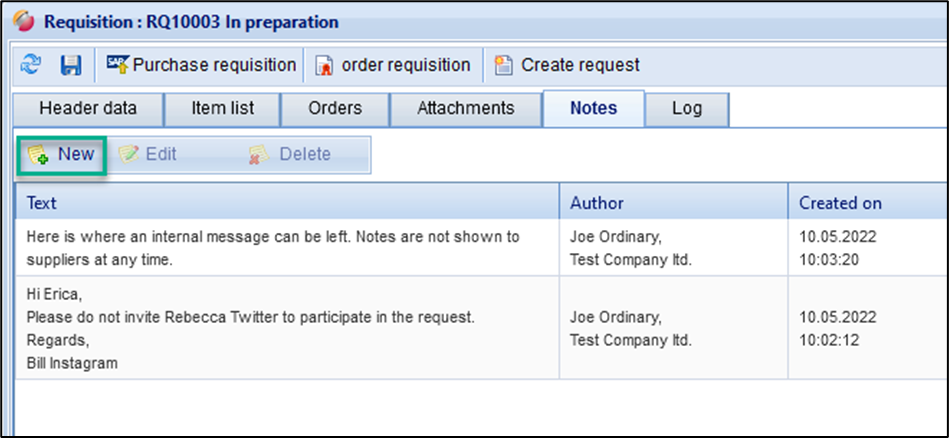Click the New note icon
The width and height of the screenshot is (949, 438).
(x=38, y=155)
